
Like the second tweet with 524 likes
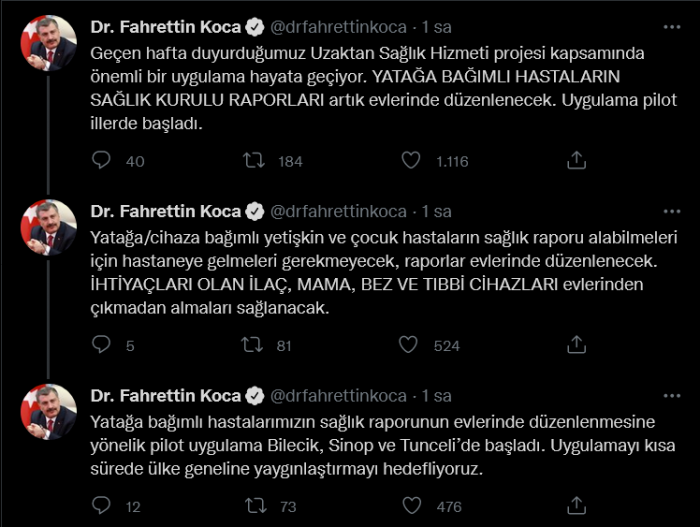tap(409, 344)
